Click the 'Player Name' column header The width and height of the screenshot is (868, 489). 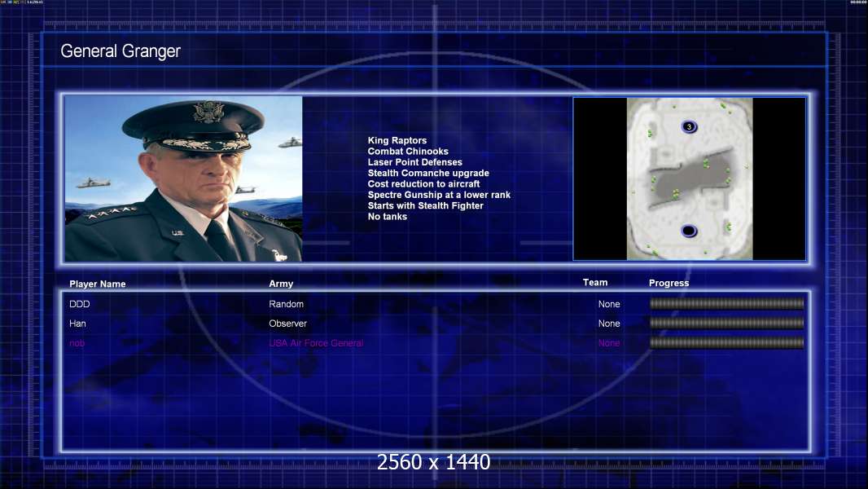(98, 284)
